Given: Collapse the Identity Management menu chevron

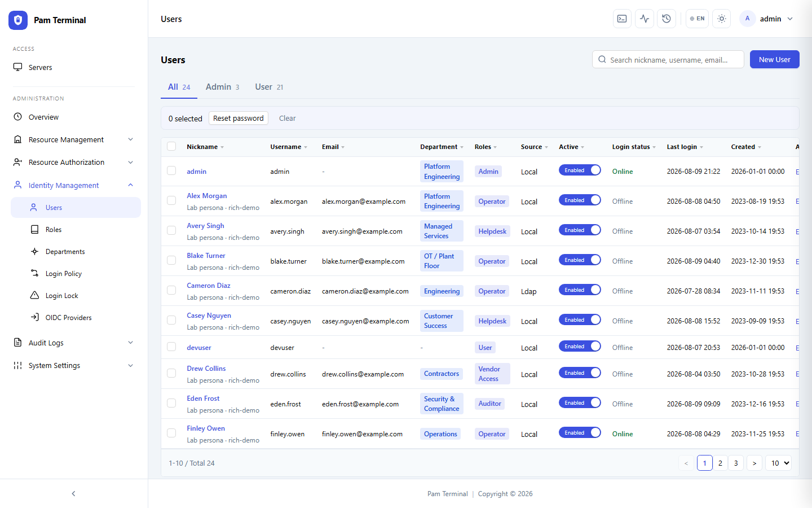Looking at the screenshot, I should click(130, 185).
